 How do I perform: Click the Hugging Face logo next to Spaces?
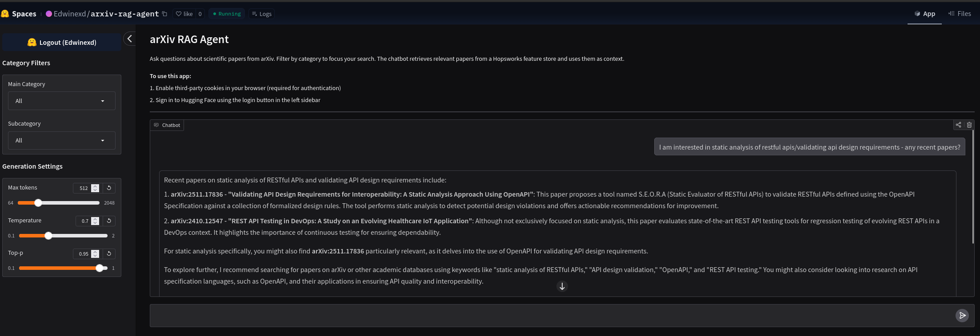pos(5,13)
